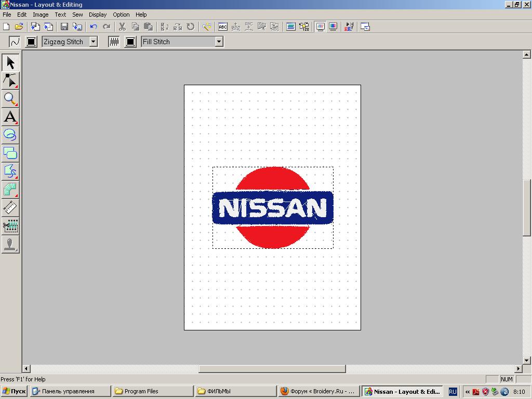Click the Save disk icon
The width and height of the screenshot is (532, 399).
tap(64, 27)
